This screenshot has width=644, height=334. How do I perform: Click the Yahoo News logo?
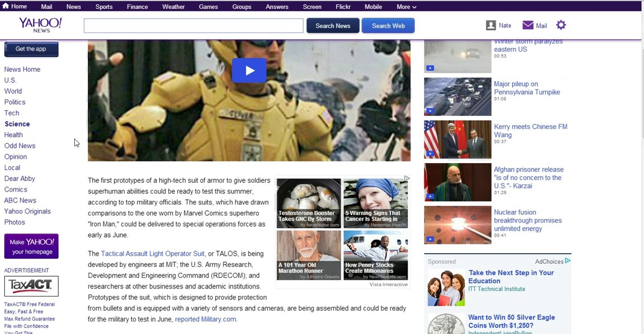pyautogui.click(x=40, y=25)
